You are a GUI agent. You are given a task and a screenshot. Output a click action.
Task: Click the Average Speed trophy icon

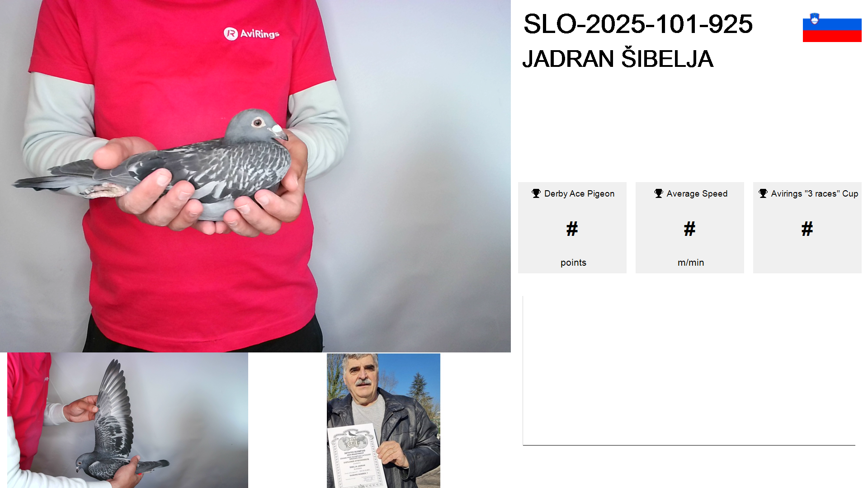click(x=659, y=193)
